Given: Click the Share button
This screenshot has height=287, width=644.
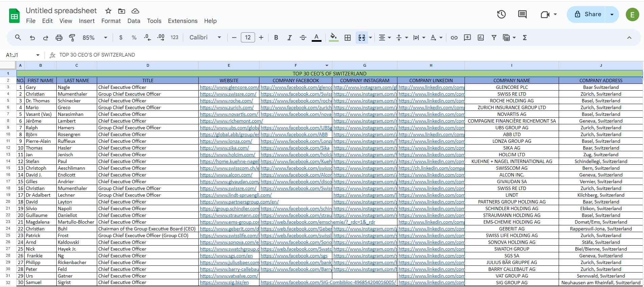Looking at the screenshot, I should click(x=587, y=14).
